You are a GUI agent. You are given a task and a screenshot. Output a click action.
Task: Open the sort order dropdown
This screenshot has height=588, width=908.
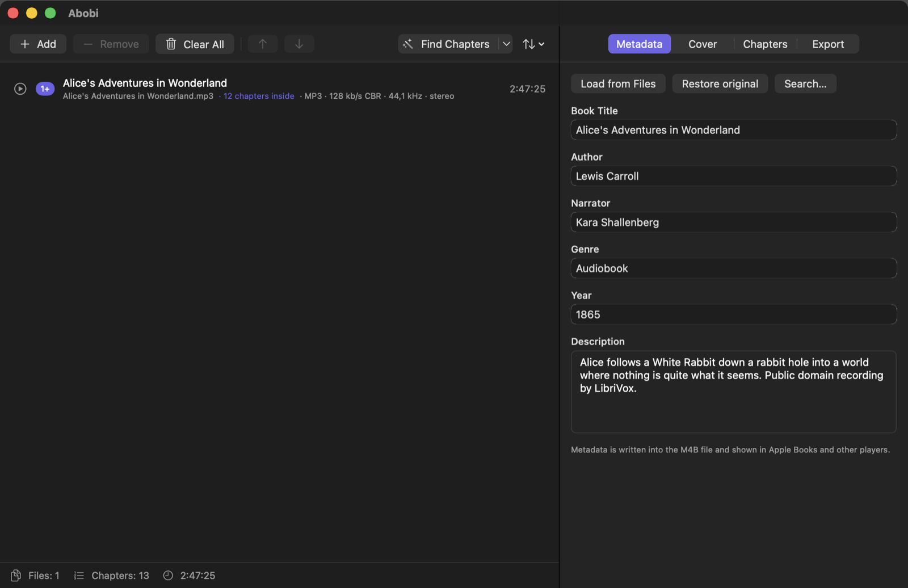click(533, 44)
